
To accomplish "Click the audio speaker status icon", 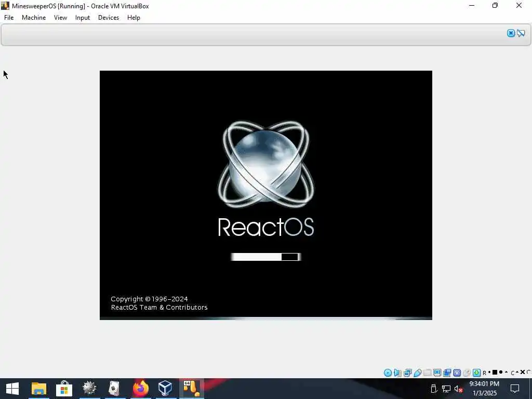I will click(397, 373).
